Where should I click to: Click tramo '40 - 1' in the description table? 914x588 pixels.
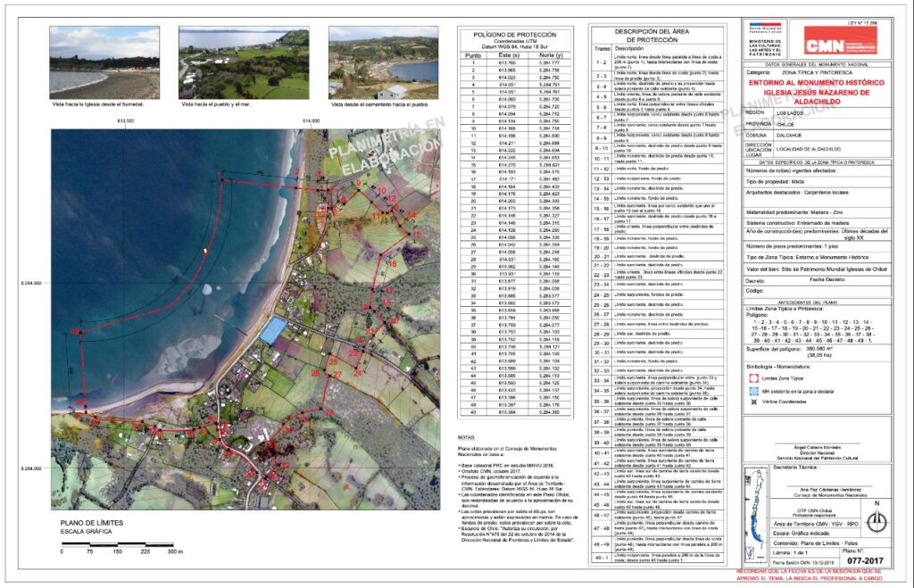601,558
